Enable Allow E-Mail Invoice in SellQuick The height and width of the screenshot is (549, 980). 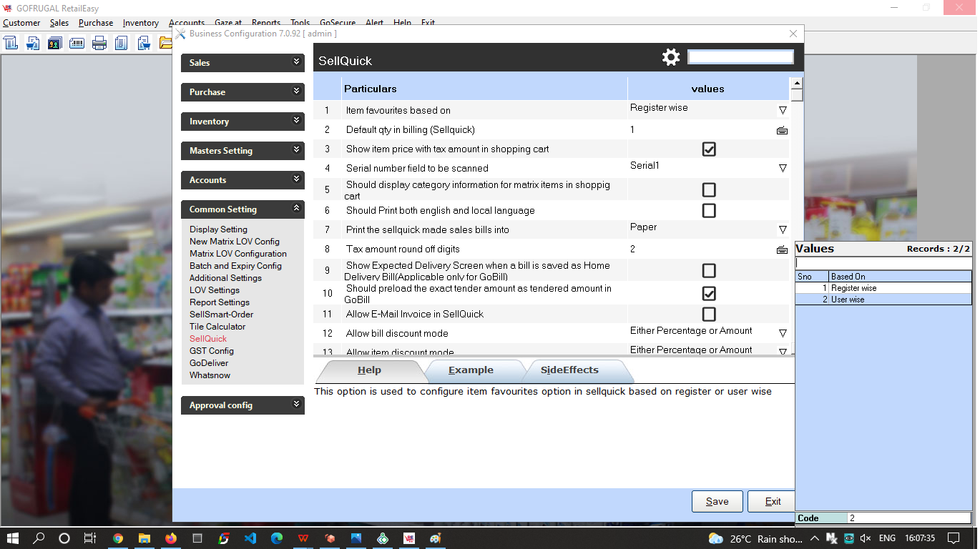708,315
